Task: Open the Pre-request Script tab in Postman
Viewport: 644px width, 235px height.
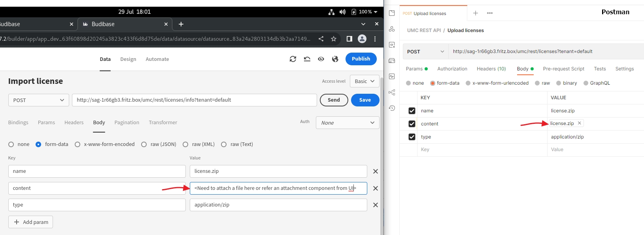Action: click(564, 69)
